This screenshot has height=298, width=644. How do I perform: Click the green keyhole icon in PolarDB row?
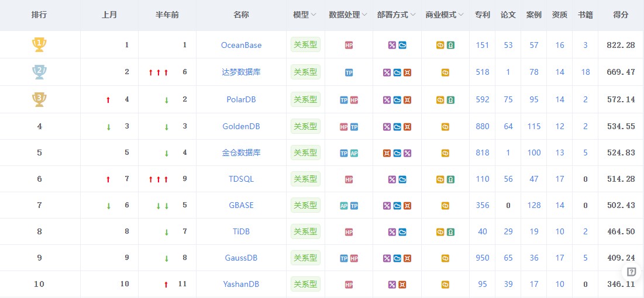450,100
